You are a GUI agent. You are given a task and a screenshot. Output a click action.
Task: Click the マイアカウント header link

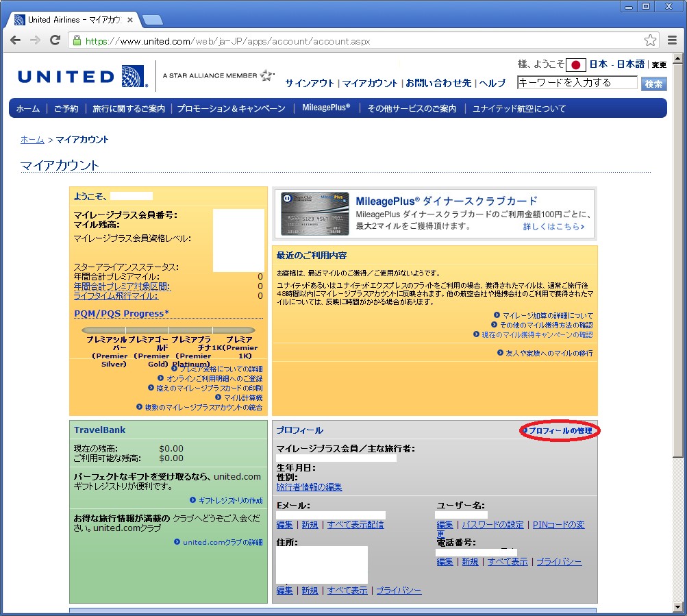[370, 83]
